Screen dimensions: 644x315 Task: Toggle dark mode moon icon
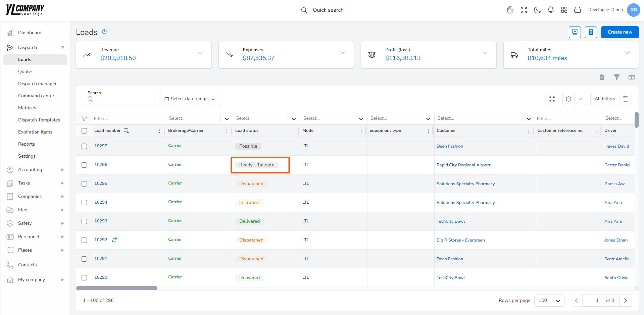tap(537, 10)
